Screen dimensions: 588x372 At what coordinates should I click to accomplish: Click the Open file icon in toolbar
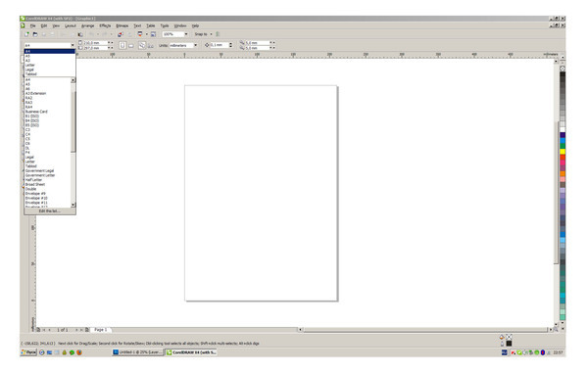pos(35,34)
